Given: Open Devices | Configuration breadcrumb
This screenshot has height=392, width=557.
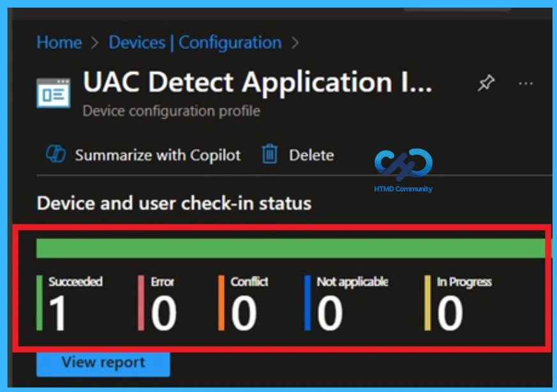Looking at the screenshot, I should (x=194, y=42).
